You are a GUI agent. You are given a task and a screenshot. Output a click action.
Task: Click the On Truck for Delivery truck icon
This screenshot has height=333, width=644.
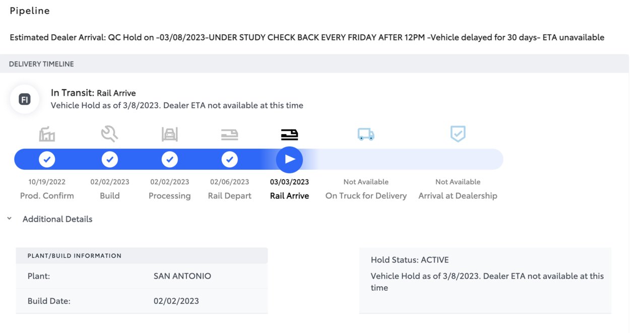[366, 134]
